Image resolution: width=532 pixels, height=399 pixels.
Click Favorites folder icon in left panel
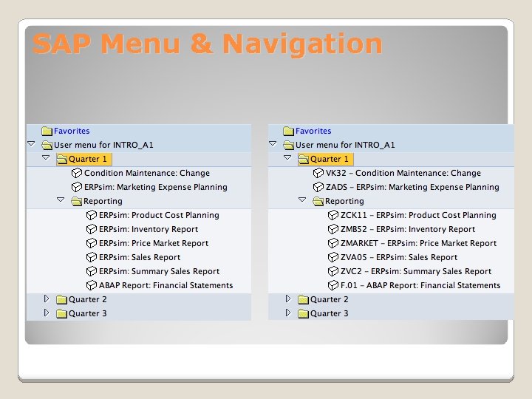point(47,131)
